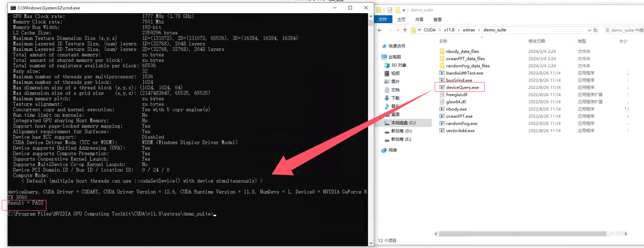Select 新加卷 (E:) in the navigation pane

point(401,139)
